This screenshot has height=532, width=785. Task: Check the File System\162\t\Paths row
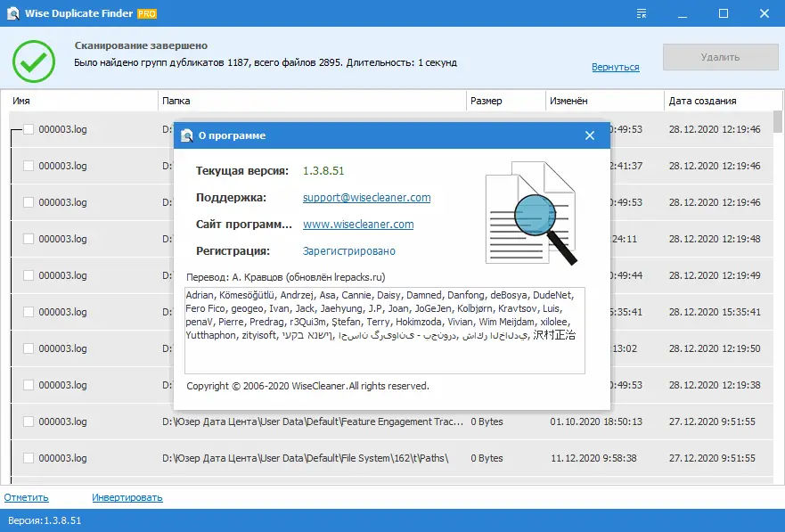coord(29,458)
